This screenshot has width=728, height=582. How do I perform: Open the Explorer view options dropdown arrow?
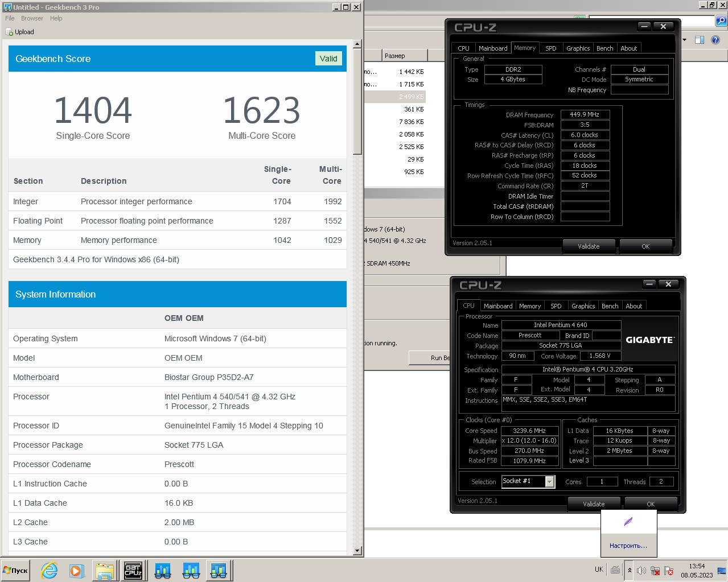coord(684,40)
